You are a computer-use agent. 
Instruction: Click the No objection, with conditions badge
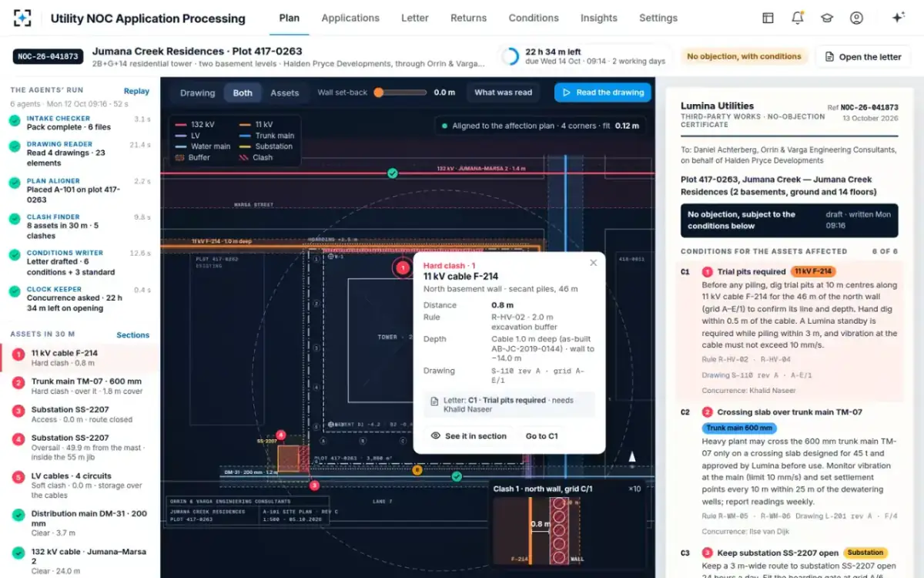(x=744, y=56)
